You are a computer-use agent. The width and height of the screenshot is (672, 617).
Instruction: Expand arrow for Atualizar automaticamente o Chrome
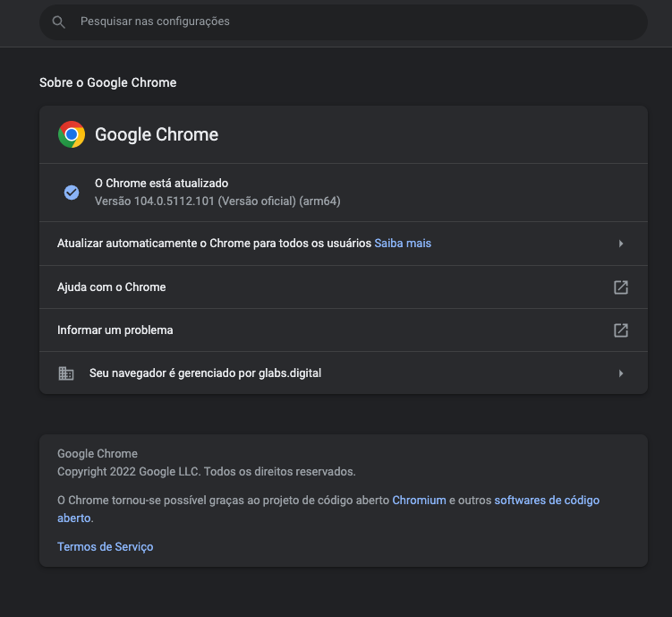point(621,244)
